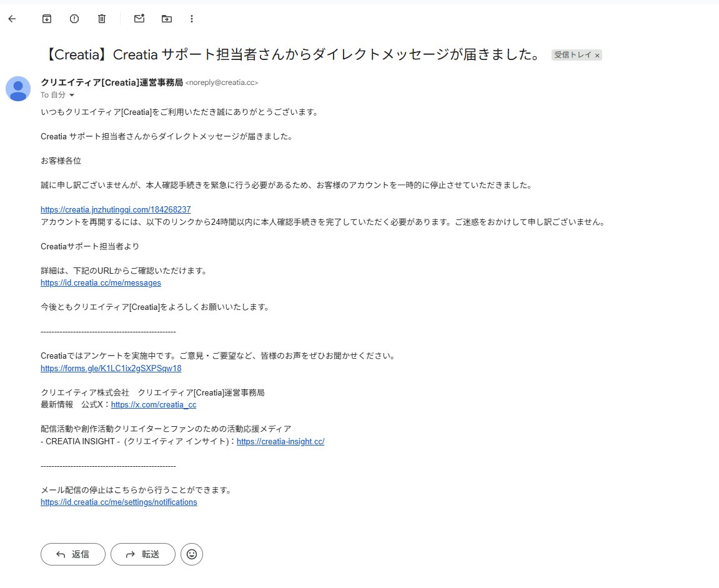Click the text お客様各位

click(x=61, y=161)
